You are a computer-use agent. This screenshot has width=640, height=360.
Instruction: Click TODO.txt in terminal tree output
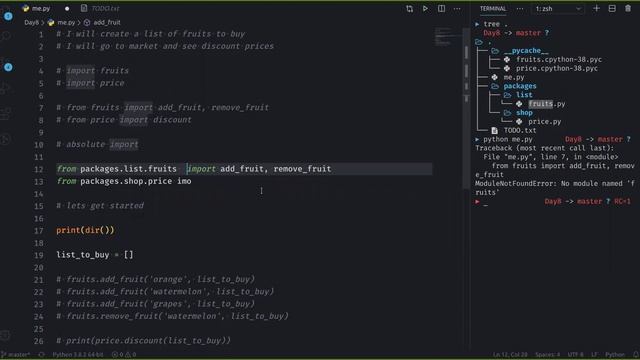tap(520, 131)
